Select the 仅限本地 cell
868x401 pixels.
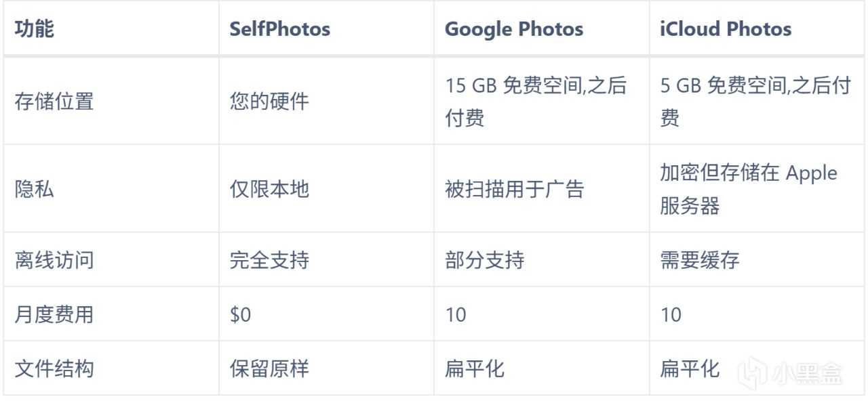[269, 189]
